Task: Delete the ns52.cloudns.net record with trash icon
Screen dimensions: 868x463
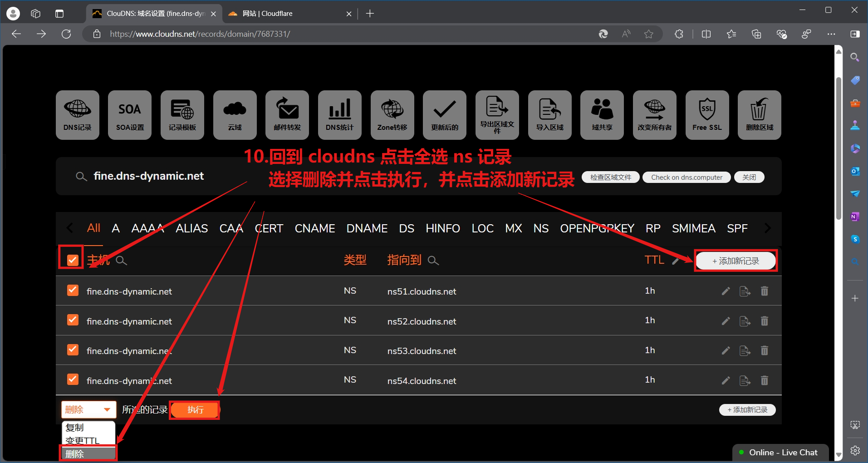Action: click(x=765, y=321)
